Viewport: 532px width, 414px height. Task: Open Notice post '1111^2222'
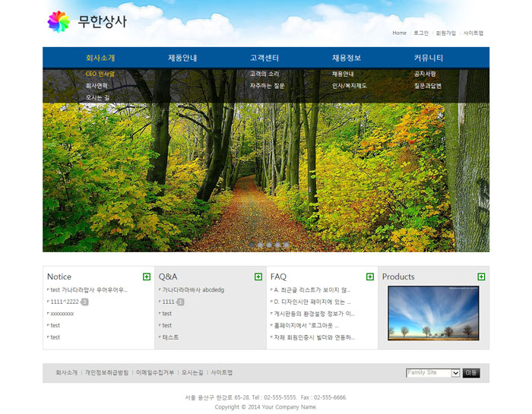[65, 302]
